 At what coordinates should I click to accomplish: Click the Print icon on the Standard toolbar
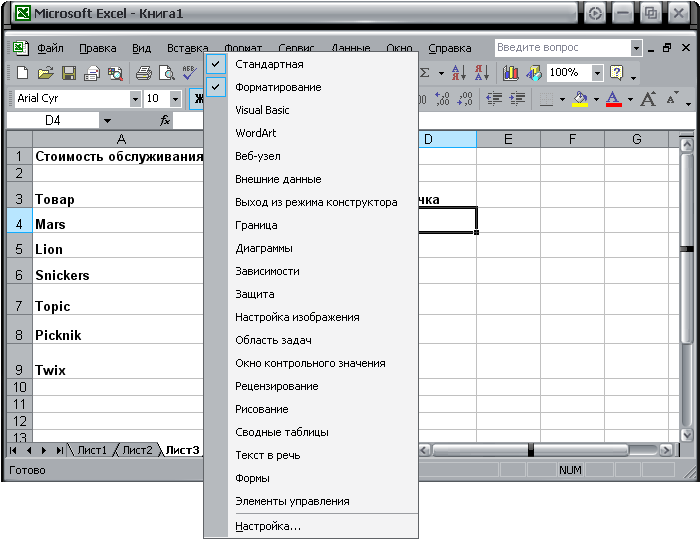tap(143, 73)
